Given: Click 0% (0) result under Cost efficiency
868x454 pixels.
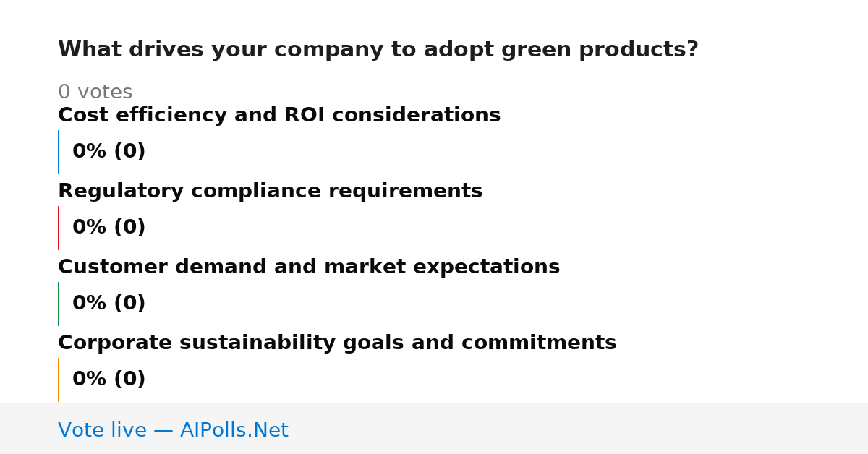Looking at the screenshot, I should (109, 151).
